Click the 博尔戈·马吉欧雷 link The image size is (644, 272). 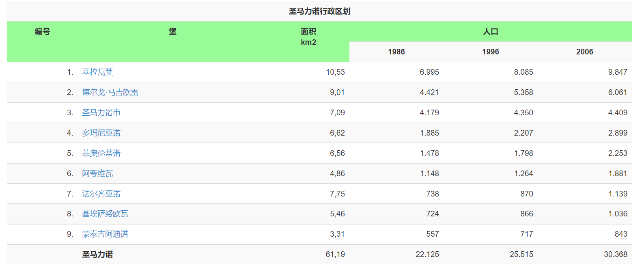pos(110,93)
